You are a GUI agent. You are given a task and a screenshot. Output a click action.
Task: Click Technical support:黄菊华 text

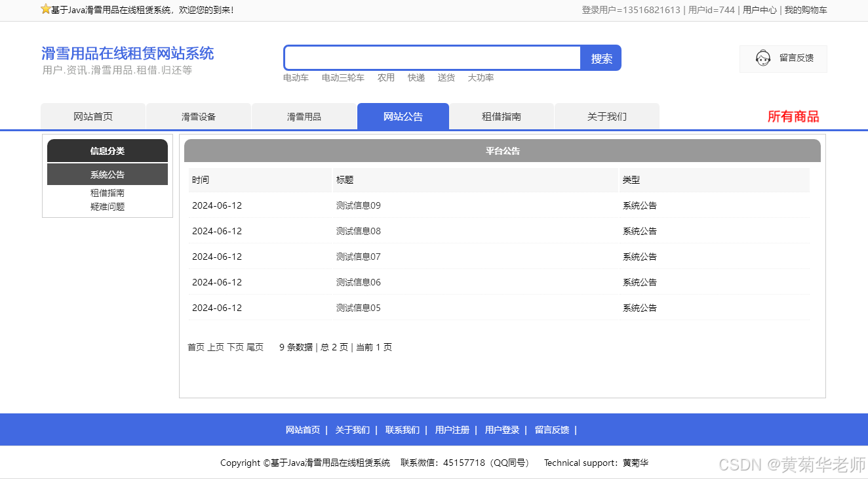tap(596, 463)
